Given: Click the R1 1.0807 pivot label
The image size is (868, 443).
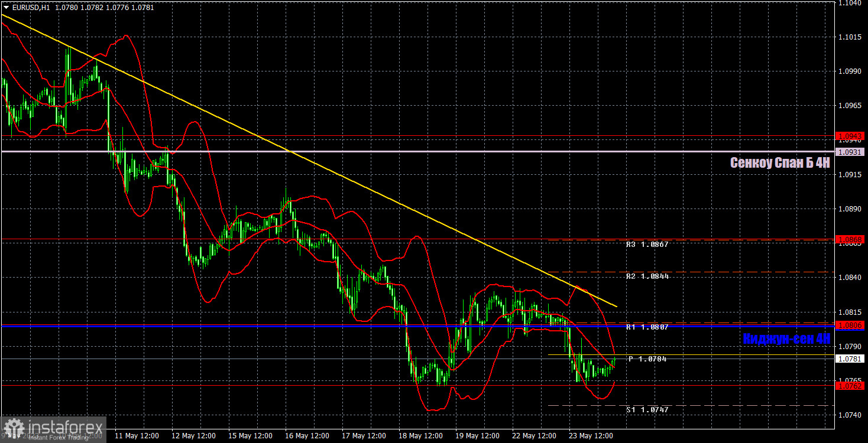Looking at the screenshot, I should (647, 327).
